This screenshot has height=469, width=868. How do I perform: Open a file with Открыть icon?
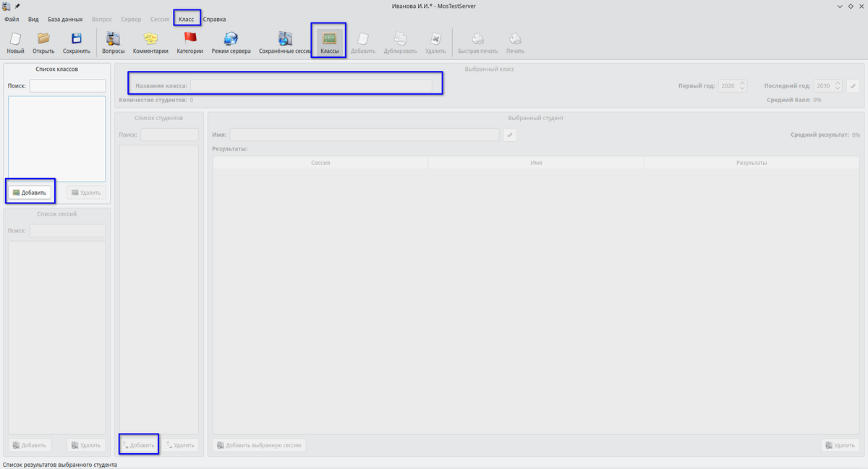[x=43, y=43]
